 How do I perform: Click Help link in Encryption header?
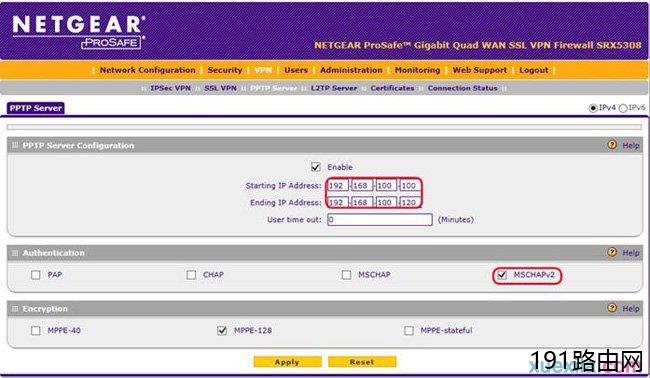(631, 309)
